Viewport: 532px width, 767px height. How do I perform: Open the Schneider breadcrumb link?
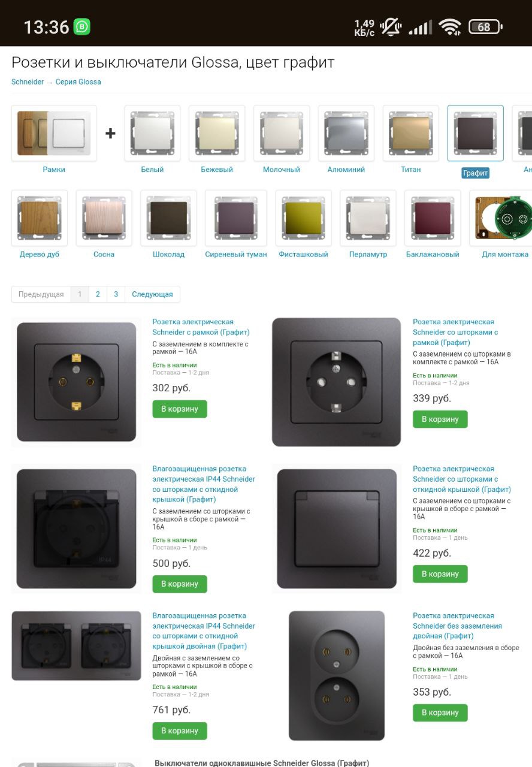tap(28, 82)
